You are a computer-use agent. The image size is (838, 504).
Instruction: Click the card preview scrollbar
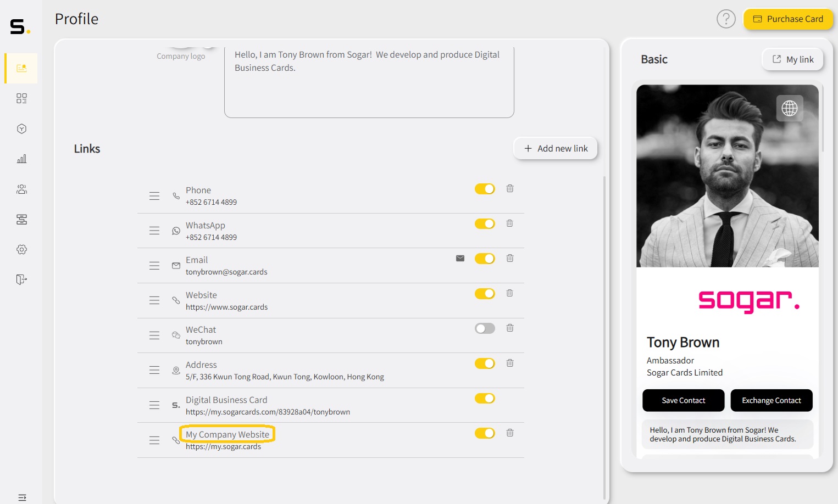pyautogui.click(x=823, y=118)
